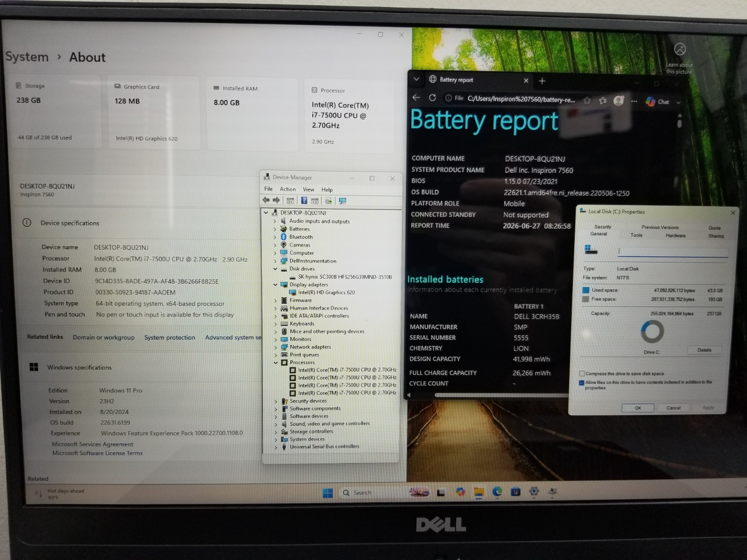The height and width of the screenshot is (560, 747).
Task: Click Scan for hardware changes monitor icon
Action: click(x=343, y=201)
